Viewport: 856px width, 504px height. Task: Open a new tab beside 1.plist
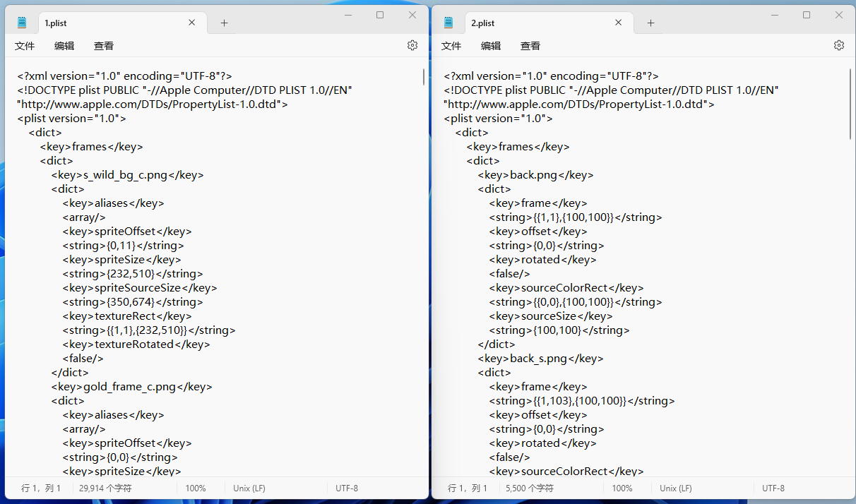click(x=223, y=23)
